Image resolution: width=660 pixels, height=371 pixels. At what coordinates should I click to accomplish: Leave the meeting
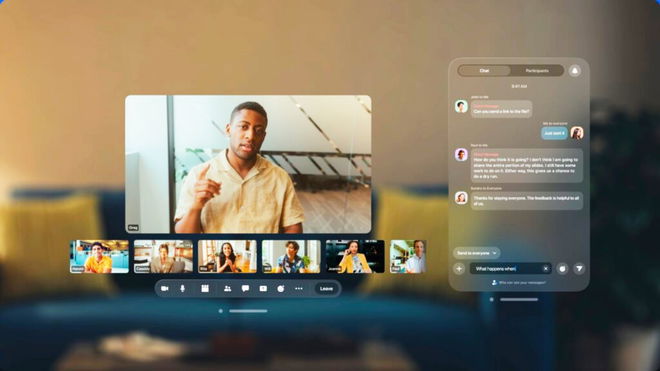point(326,288)
